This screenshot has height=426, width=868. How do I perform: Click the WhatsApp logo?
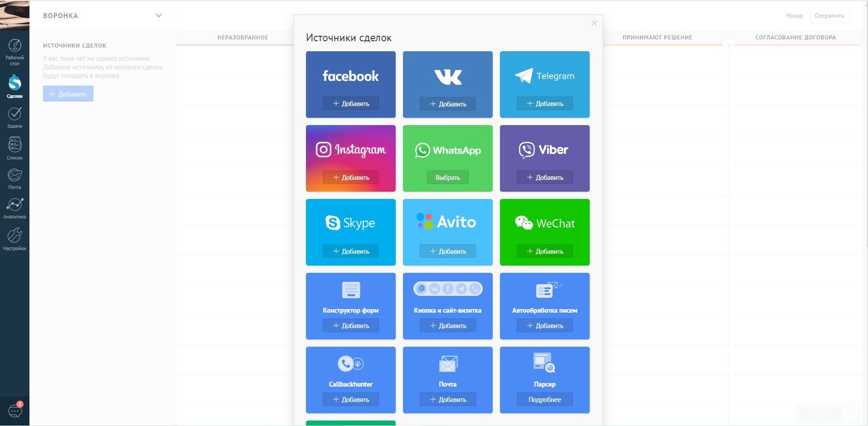[448, 150]
